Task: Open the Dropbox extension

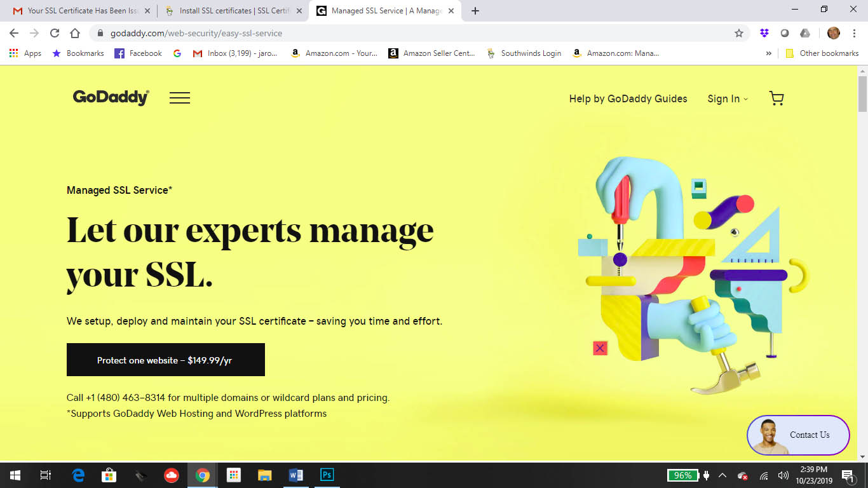Action: [764, 33]
